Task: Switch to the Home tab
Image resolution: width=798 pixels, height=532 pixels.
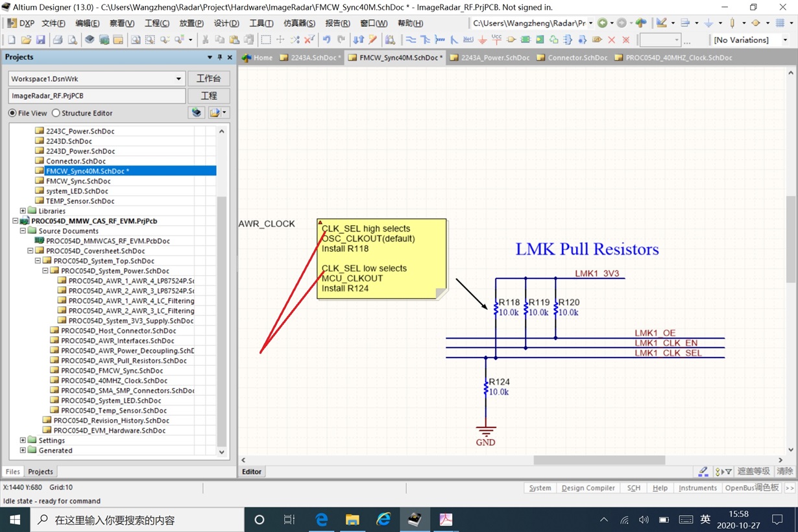Action: 257,58
